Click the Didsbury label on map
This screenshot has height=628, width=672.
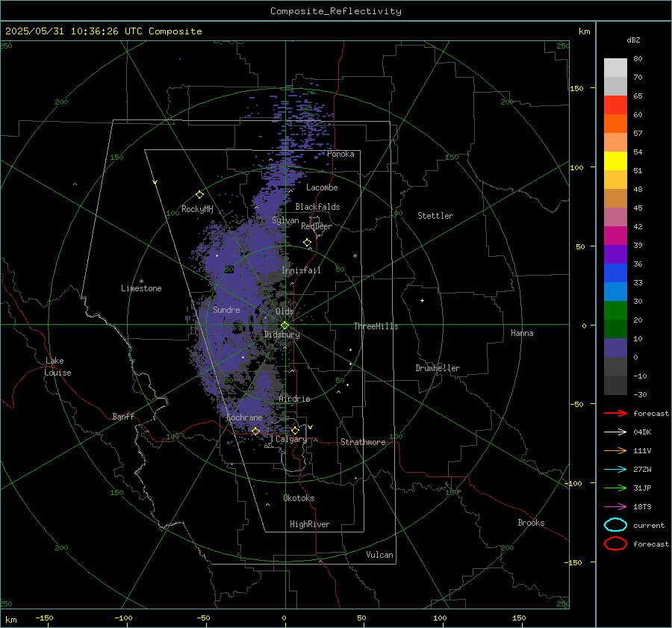click(281, 335)
